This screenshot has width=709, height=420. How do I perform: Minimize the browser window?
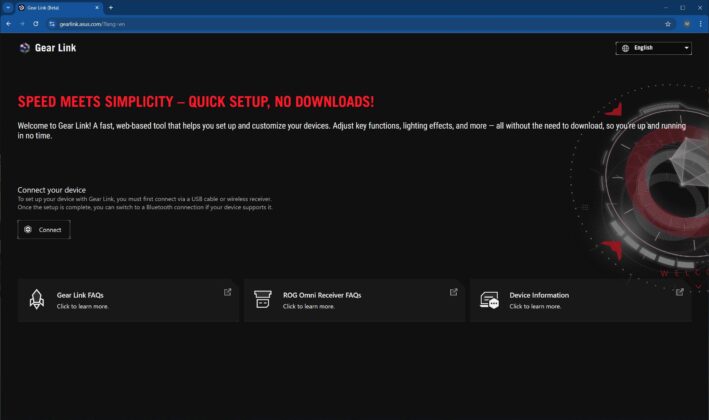coord(666,8)
